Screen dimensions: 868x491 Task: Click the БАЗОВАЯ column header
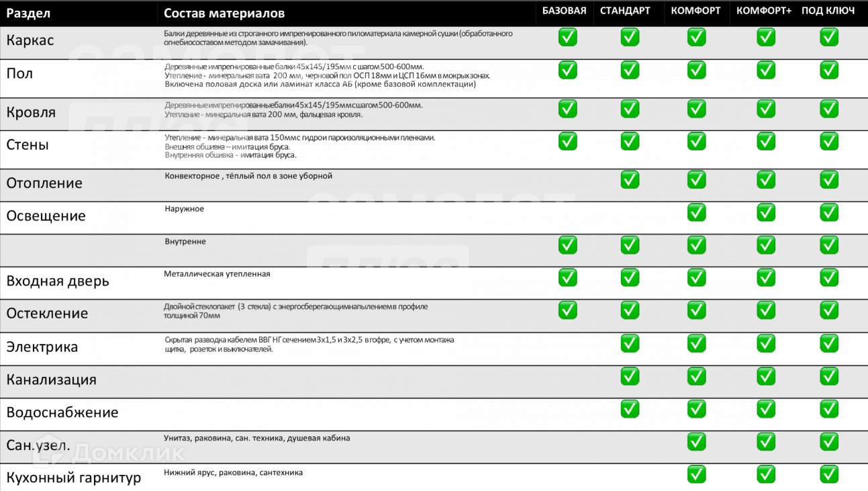click(564, 11)
